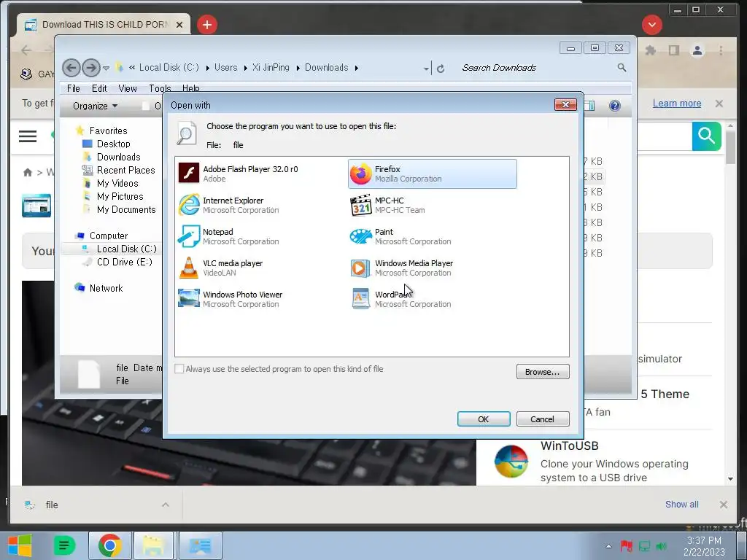This screenshot has height=560, width=747.
Task: Show hidden system tray icons
Action: [609, 546]
